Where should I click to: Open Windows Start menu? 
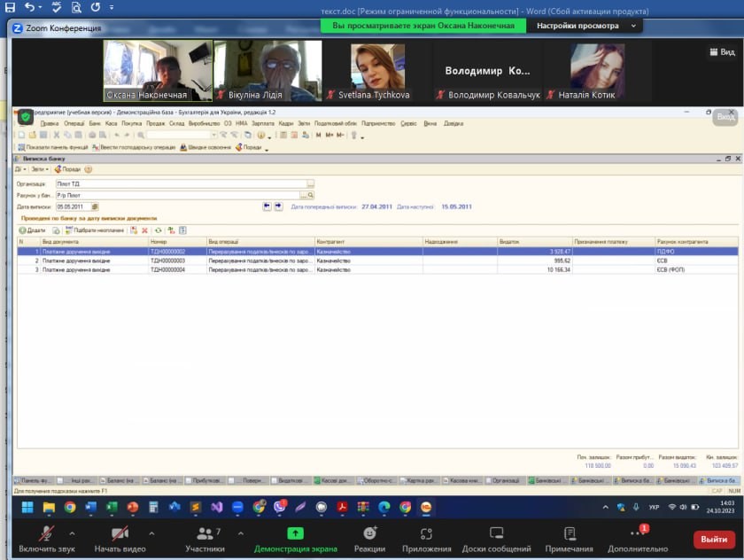coord(27,507)
